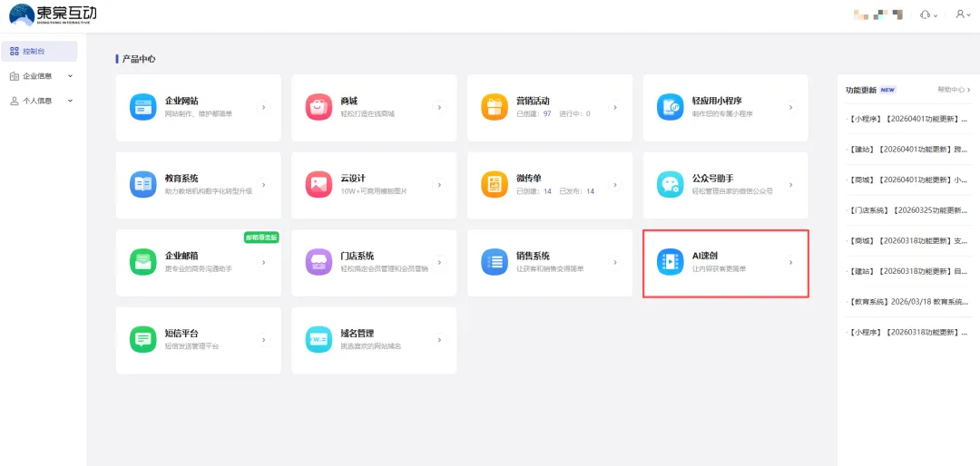Open the 【门店系统】20260325功能更新 item

pos(908,210)
